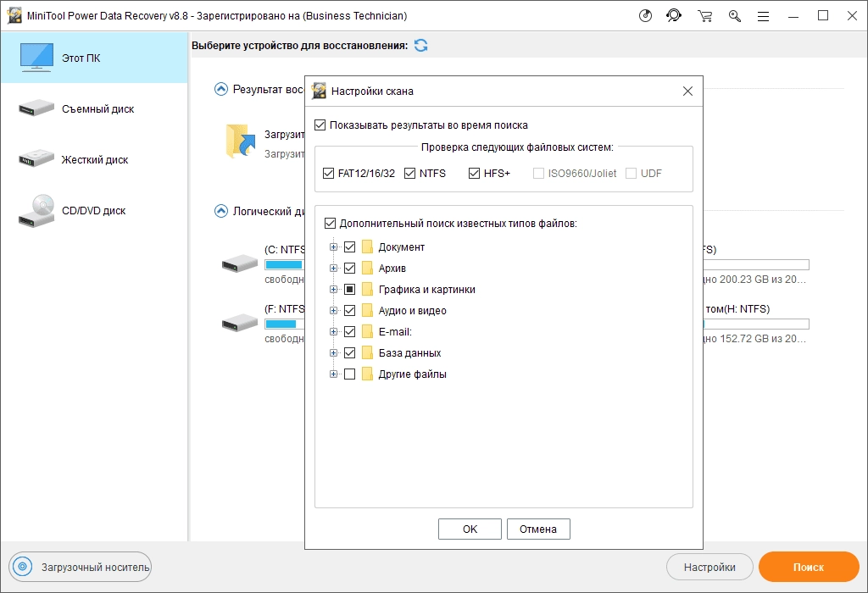The height and width of the screenshot is (593, 868).
Task: Click the База данных folder icon
Action: (367, 353)
